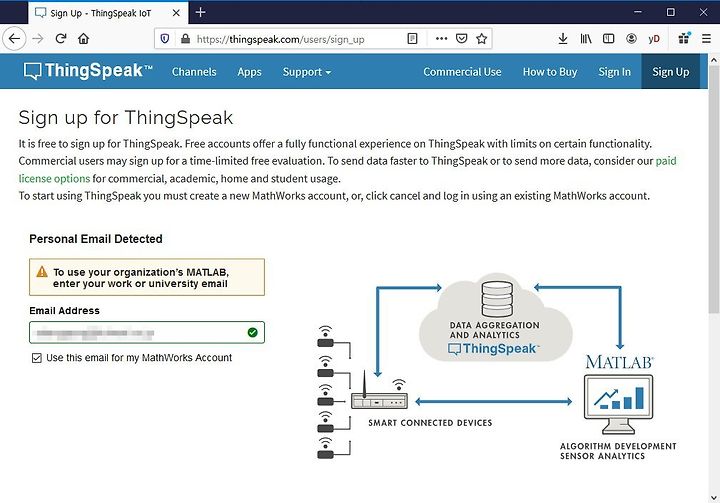This screenshot has height=503, width=720.
Task: Click the Email Address input field
Action: tap(146, 333)
